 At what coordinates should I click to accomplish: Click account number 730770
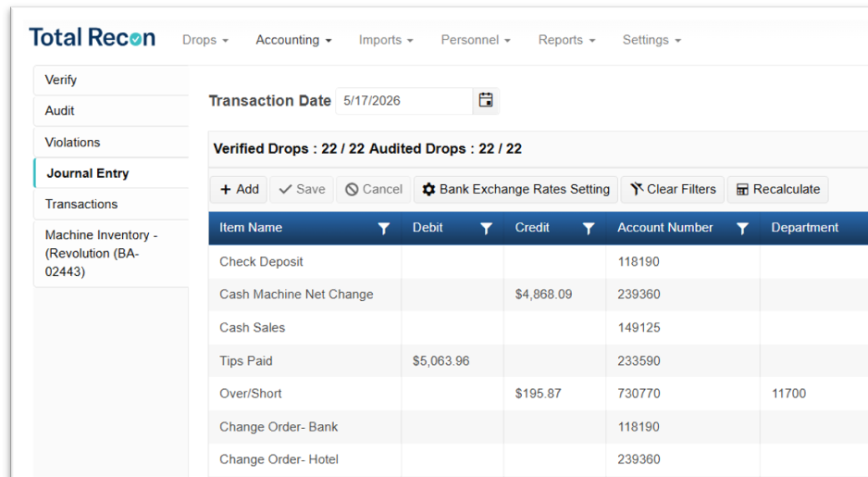click(x=639, y=394)
